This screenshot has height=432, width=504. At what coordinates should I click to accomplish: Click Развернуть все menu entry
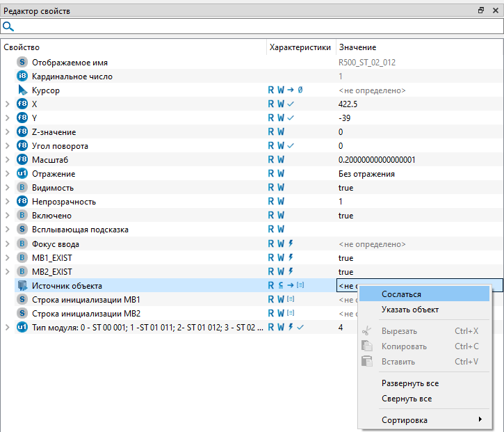410,383
